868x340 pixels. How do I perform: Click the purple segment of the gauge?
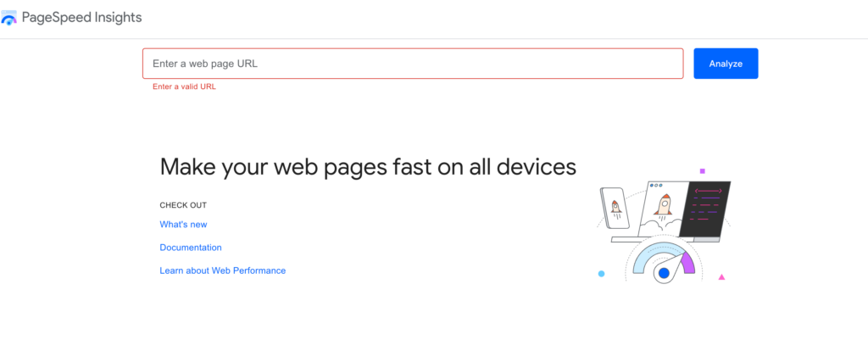(x=688, y=263)
